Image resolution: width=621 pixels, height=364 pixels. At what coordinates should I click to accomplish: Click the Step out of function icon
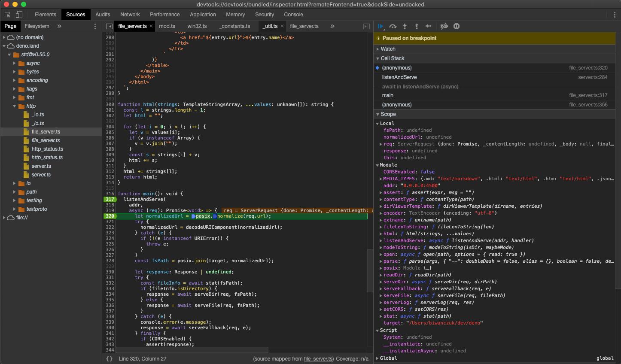[x=417, y=26]
